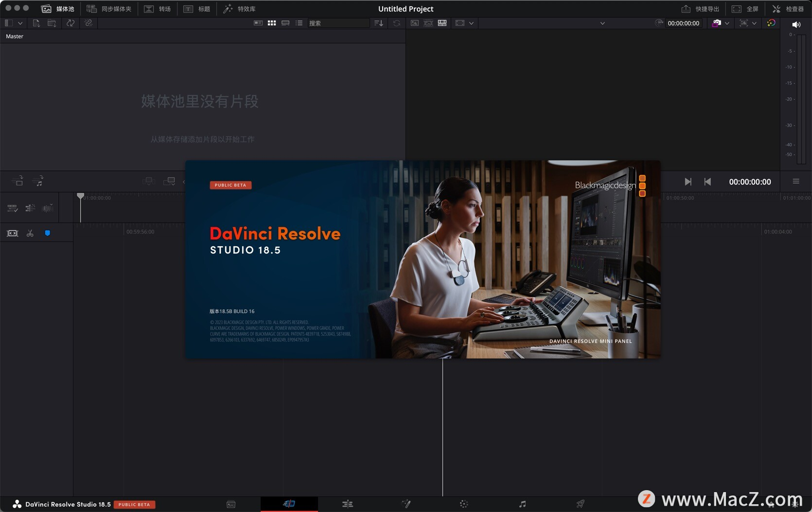This screenshot has height=512, width=812.
Task: Switch to the Fusion page icon
Action: coord(406,504)
